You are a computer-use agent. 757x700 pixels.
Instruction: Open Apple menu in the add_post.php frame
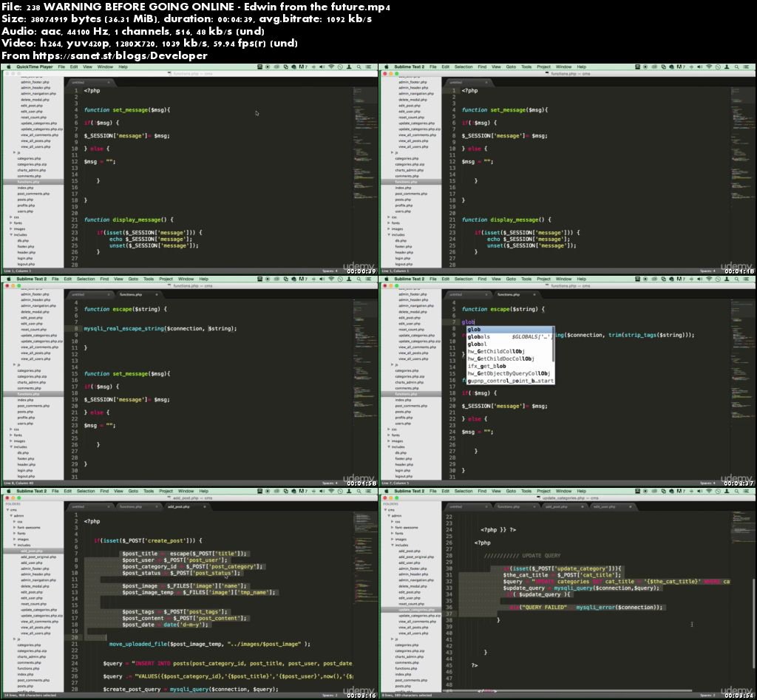pyautogui.click(x=8, y=491)
